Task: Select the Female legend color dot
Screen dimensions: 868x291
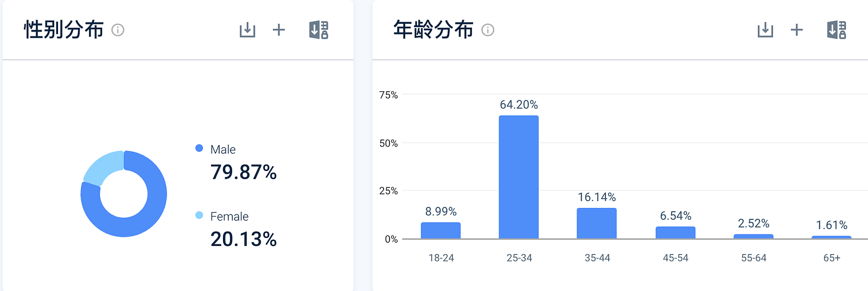Action: pyautogui.click(x=199, y=216)
